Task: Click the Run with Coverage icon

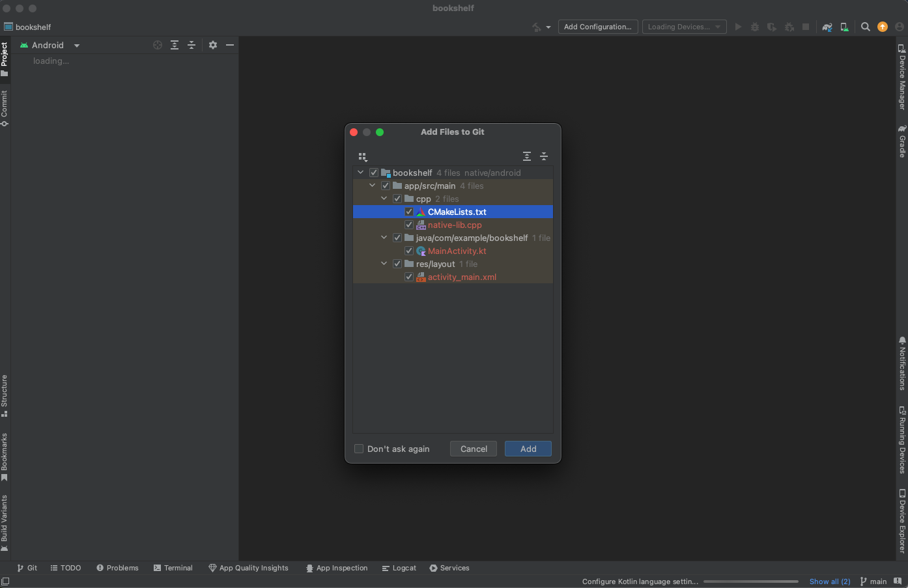Action: [x=772, y=27]
